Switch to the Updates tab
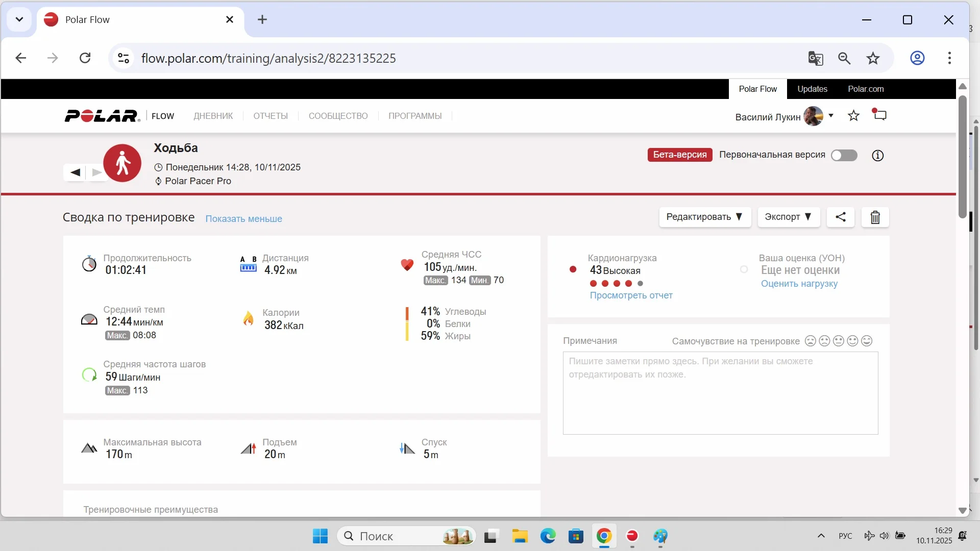This screenshot has height=551, width=980. 812,89
